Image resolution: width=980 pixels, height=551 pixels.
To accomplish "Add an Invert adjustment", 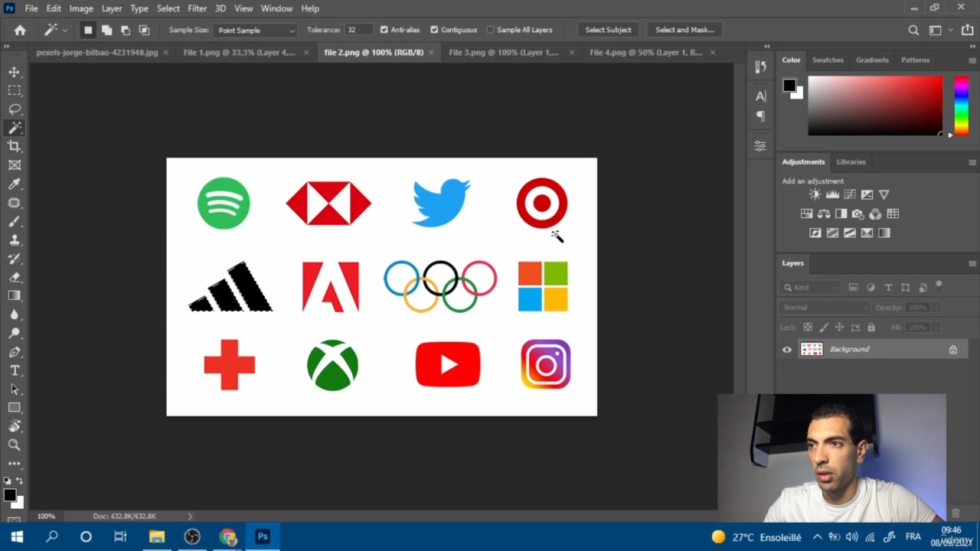I will tap(815, 233).
